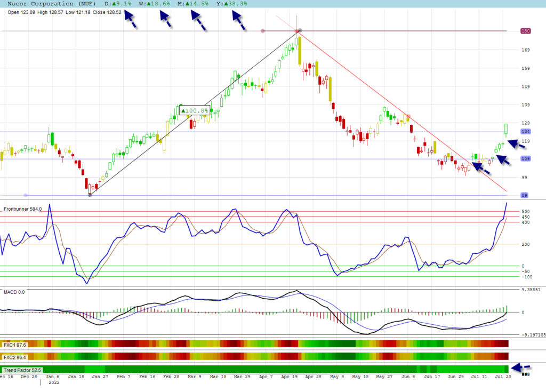Click the Open 123.09 readout
Screen dimensions: 546x392
tap(21, 12)
